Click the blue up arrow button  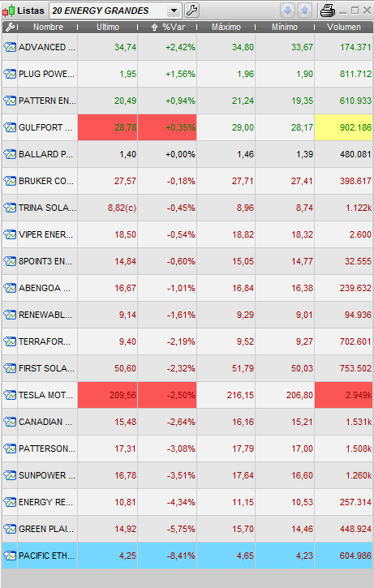point(304,11)
